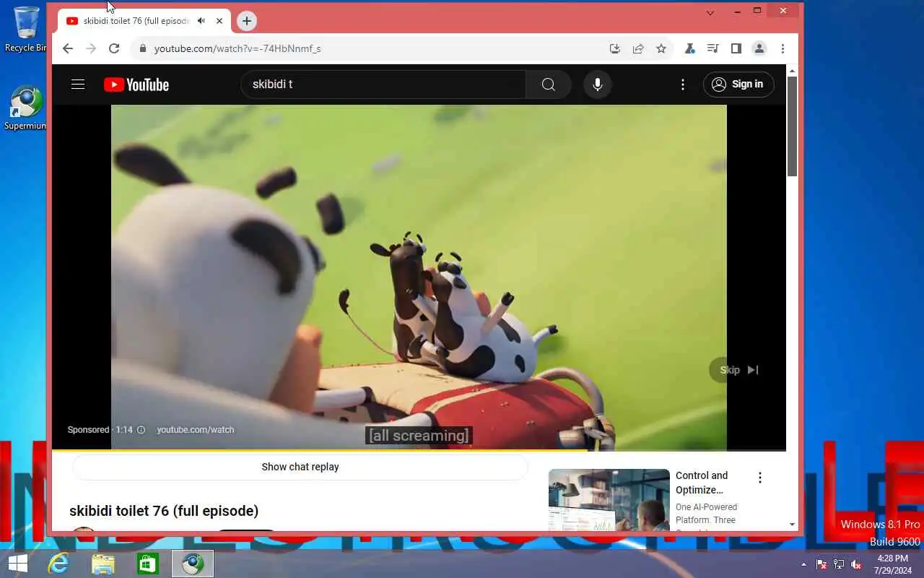Screen dimensions: 924x578
Task: Open options menu for sidebar ad card
Action: click(x=759, y=478)
